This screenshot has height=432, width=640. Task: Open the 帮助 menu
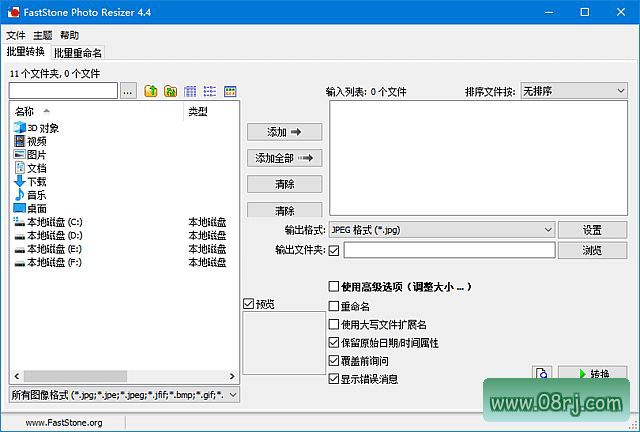[x=69, y=36]
